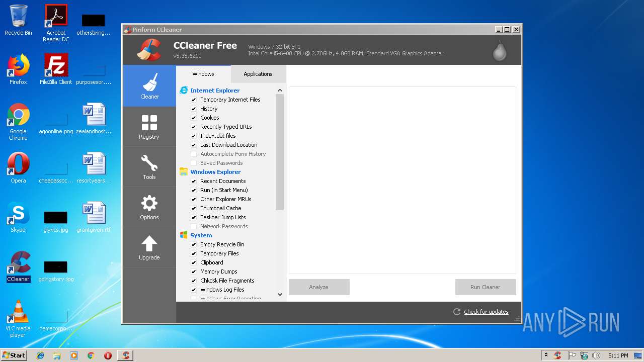The width and height of the screenshot is (644, 362).
Task: Select Firefox desktop shortcut
Action: click(x=18, y=69)
